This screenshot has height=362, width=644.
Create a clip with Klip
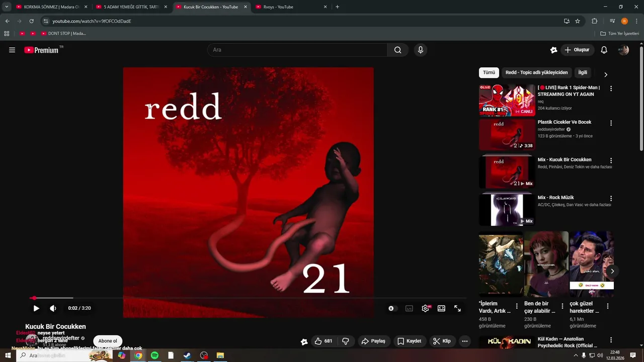(x=442, y=341)
